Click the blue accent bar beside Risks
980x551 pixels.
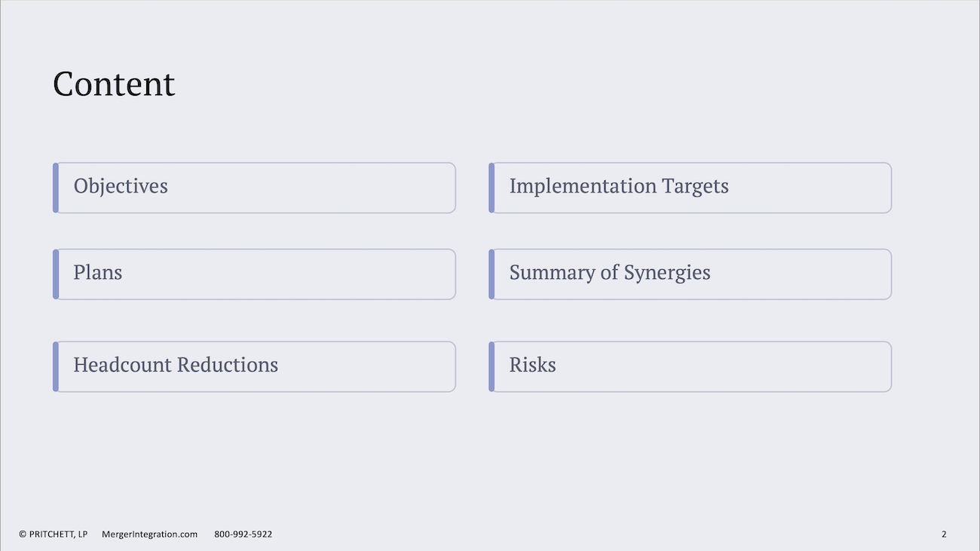click(x=492, y=366)
